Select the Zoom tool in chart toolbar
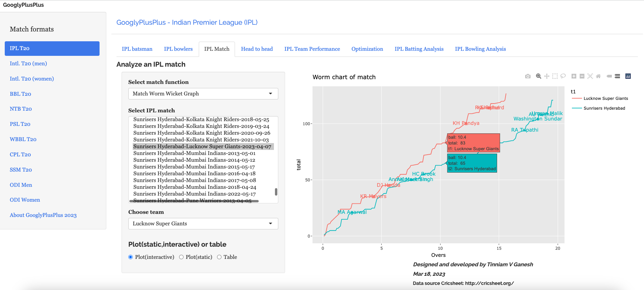Screen dimensions: 644x290 coord(538,76)
